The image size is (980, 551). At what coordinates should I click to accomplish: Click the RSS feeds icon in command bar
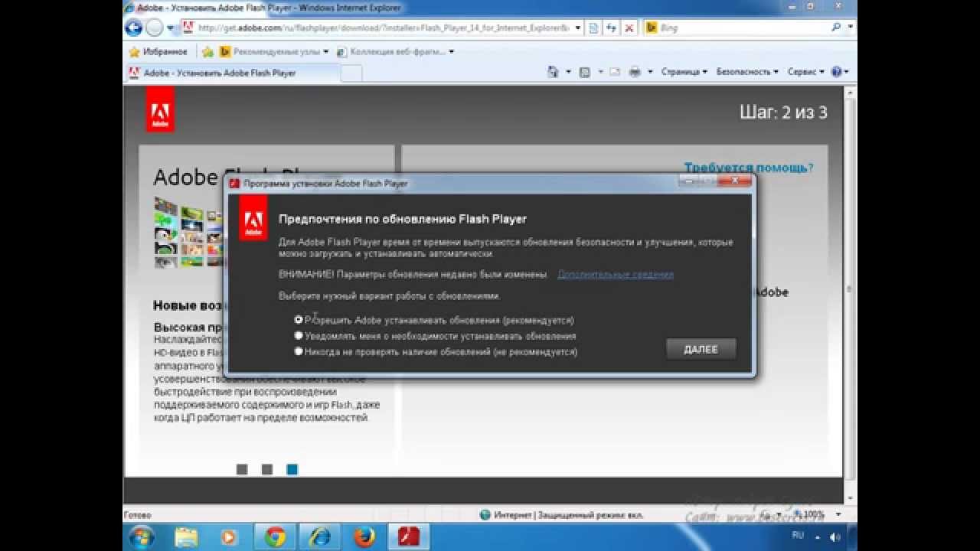[x=585, y=72]
